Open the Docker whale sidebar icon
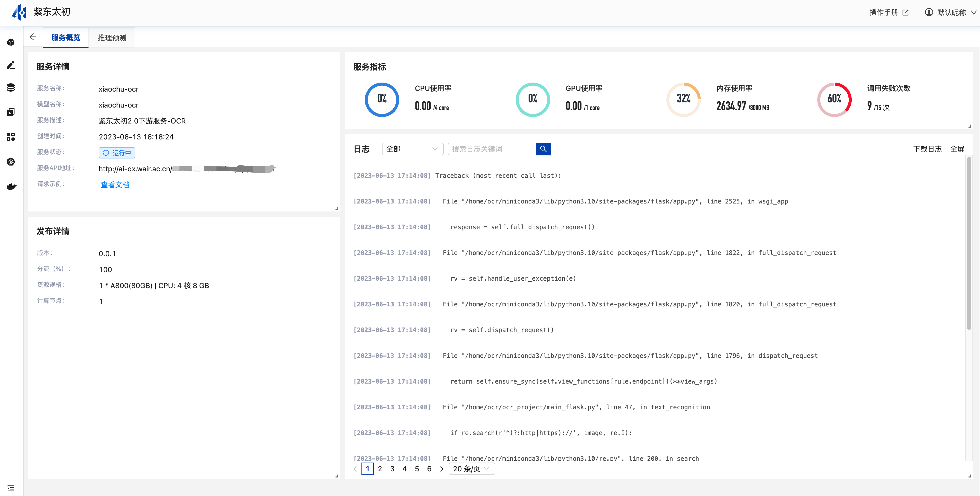The image size is (980, 496). 11,186
